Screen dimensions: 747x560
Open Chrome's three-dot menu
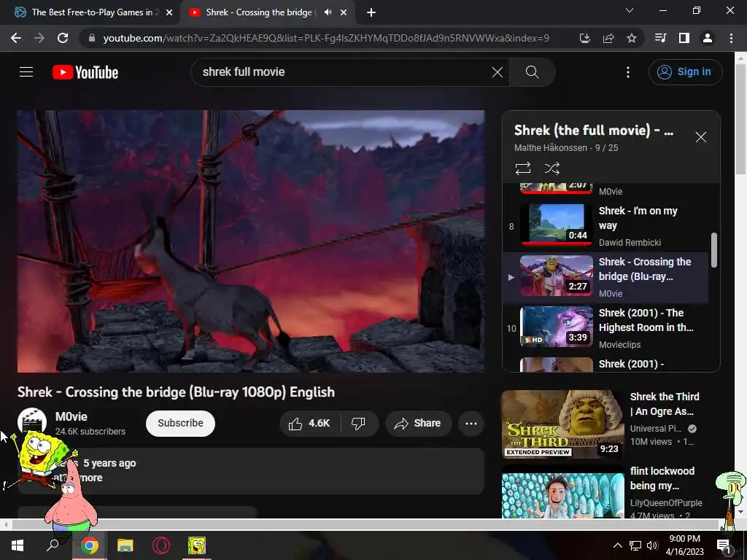point(731,38)
